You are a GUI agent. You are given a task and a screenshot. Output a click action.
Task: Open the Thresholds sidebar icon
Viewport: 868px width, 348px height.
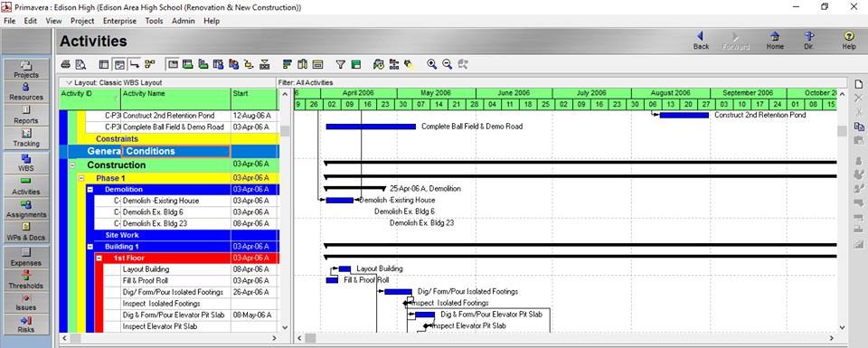tap(26, 279)
